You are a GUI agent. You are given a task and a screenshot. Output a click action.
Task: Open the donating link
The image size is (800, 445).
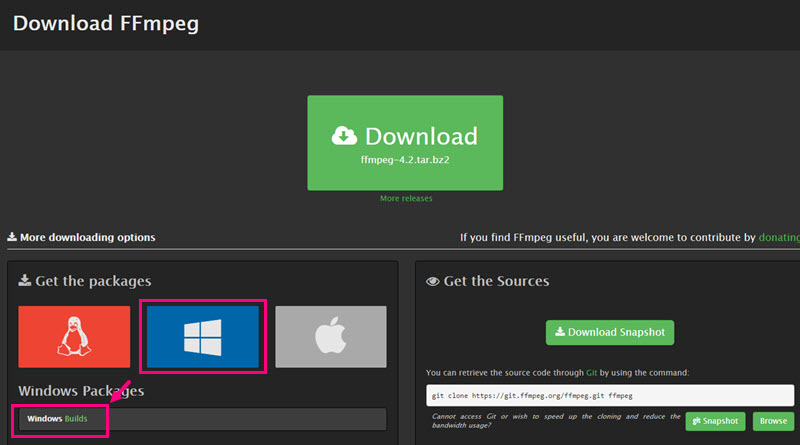pos(779,237)
